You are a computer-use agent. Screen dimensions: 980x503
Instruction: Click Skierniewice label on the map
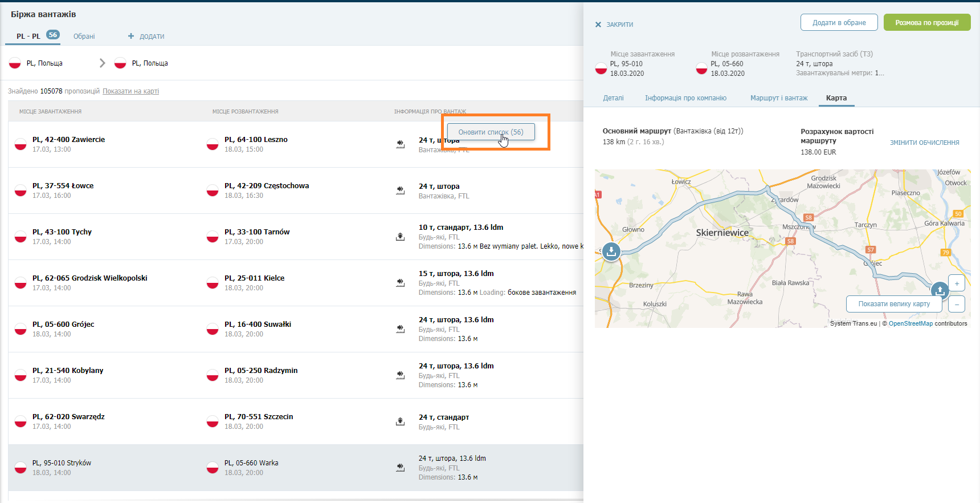click(x=722, y=233)
